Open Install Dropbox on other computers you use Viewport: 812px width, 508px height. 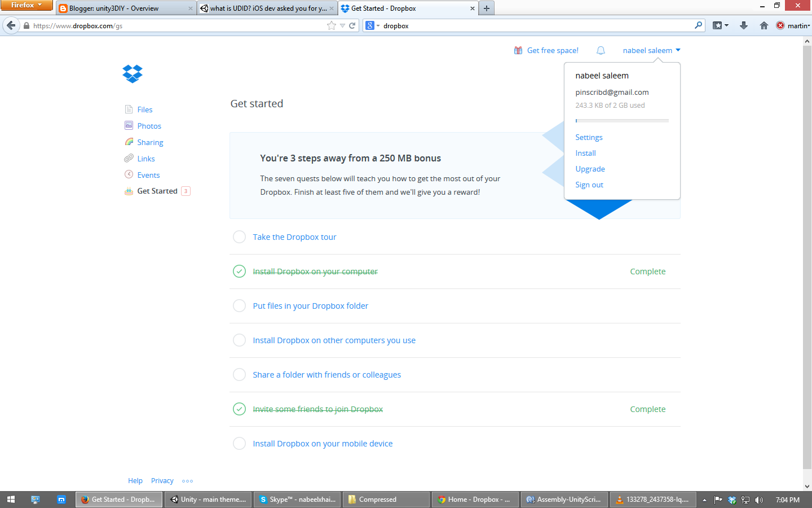(334, 340)
